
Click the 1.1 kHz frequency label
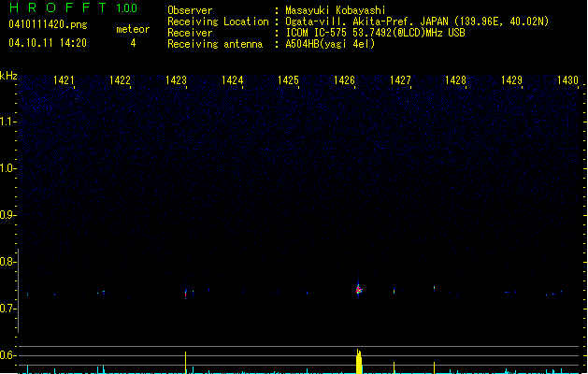[x=7, y=122]
